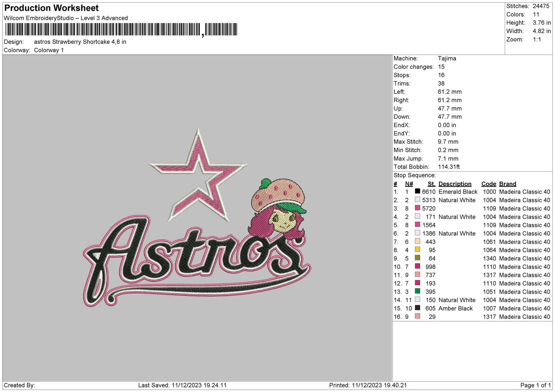Click the Machine value 'Tajima'
Viewport: 555px width, 392px height.
click(x=447, y=58)
